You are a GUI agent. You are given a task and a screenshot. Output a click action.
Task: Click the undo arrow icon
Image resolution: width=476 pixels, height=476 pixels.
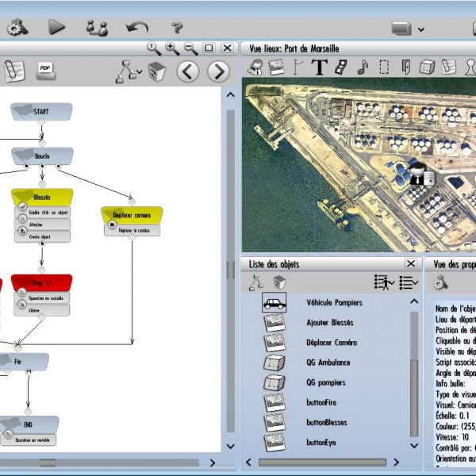coord(137,28)
